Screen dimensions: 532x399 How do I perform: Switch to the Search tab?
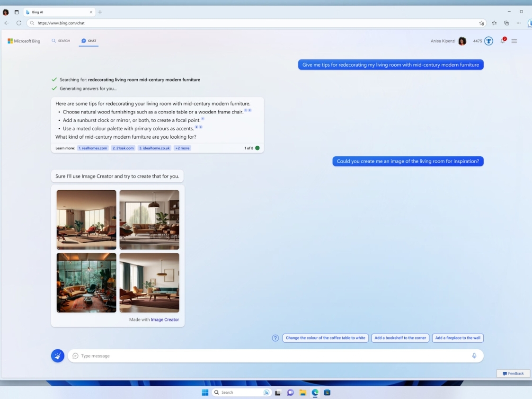(61, 41)
